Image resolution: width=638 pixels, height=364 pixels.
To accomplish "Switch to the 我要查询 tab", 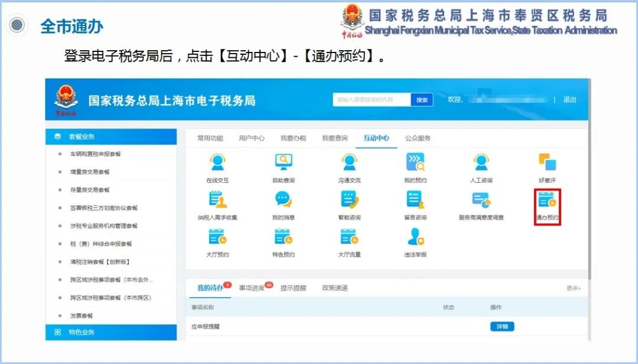I will (334, 138).
